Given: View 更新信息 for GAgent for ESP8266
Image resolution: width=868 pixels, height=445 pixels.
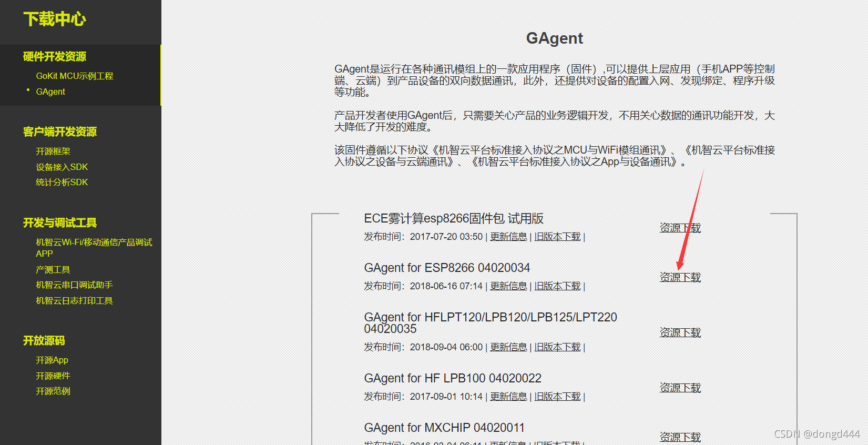Looking at the screenshot, I should click(508, 286).
